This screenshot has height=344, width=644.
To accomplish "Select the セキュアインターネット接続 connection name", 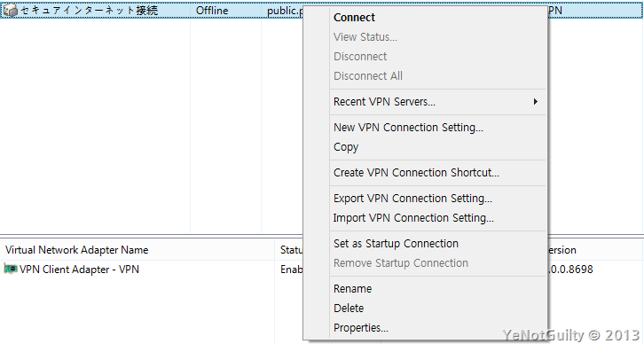I will pos(89,11).
